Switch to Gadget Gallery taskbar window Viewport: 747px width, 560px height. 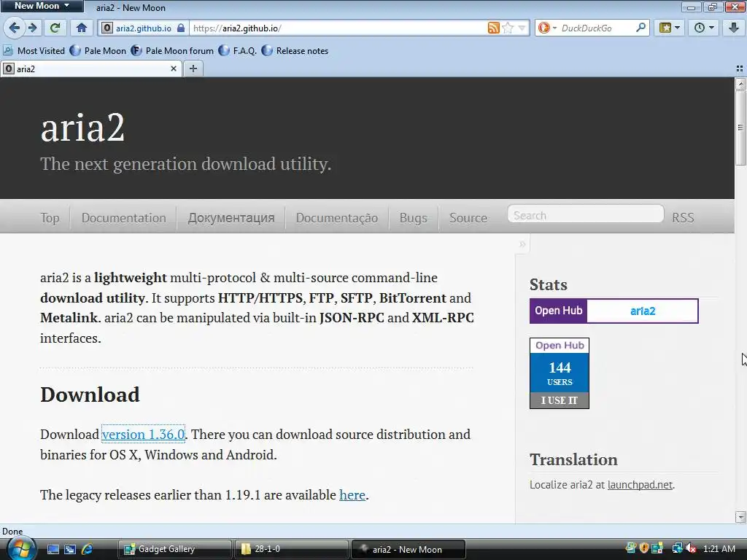click(x=174, y=549)
